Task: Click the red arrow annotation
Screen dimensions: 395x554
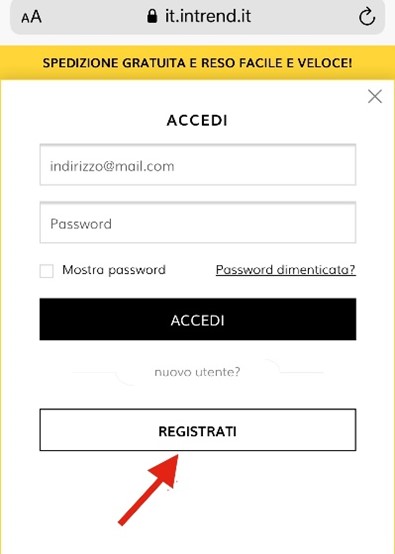Action: (x=148, y=489)
